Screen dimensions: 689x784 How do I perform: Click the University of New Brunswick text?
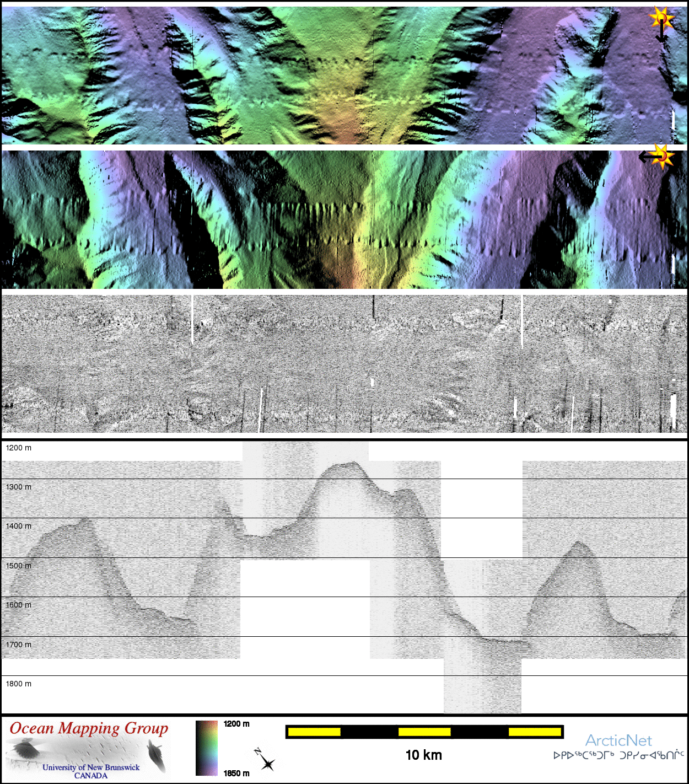pyautogui.click(x=91, y=767)
